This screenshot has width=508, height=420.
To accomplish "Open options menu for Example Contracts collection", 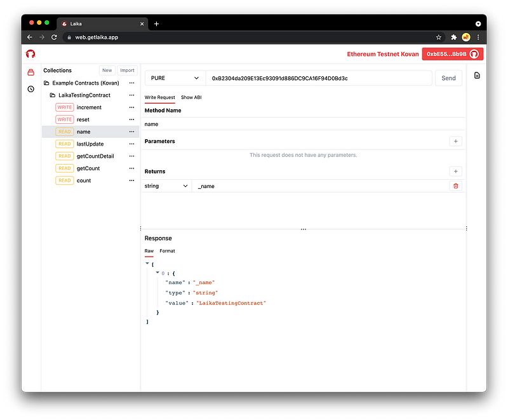I will (x=132, y=83).
